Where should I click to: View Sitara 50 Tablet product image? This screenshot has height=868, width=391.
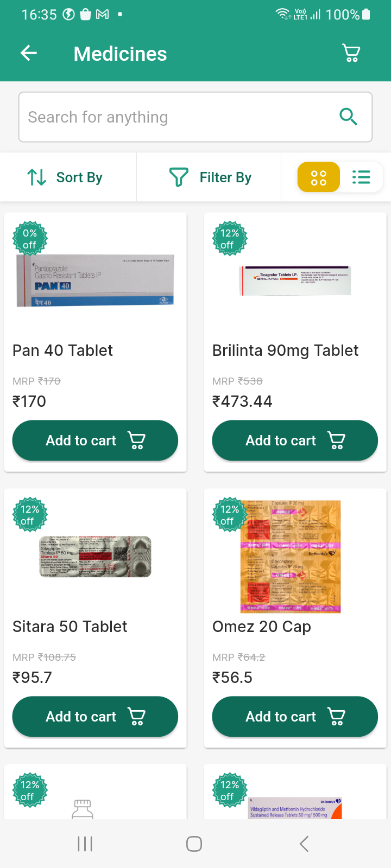(x=96, y=557)
